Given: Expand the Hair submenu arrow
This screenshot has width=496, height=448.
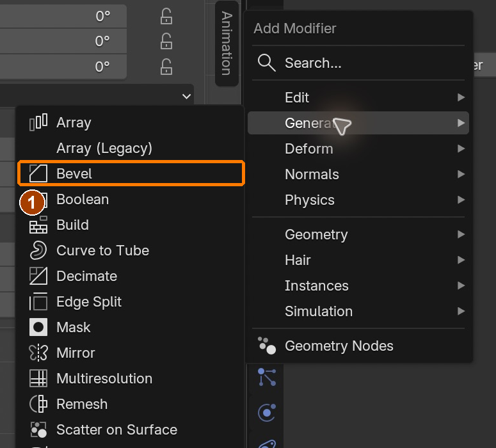Looking at the screenshot, I should click(461, 260).
